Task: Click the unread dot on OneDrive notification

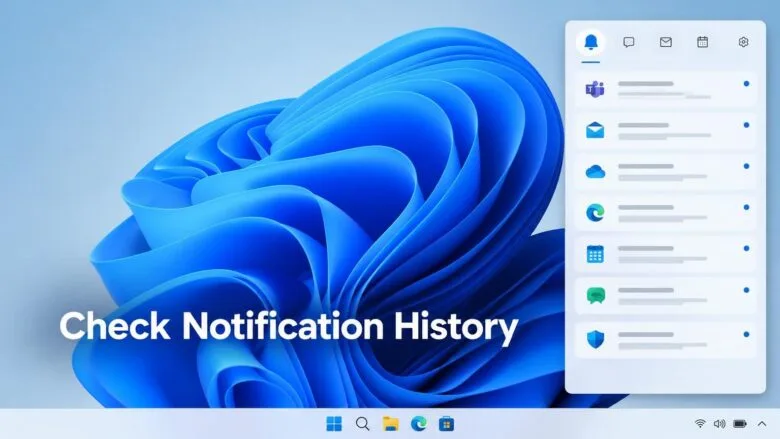Action: click(746, 166)
